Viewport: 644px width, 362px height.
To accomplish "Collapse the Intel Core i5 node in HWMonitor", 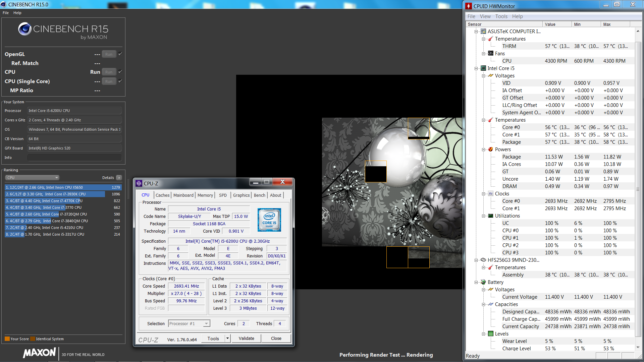I will tap(476, 68).
